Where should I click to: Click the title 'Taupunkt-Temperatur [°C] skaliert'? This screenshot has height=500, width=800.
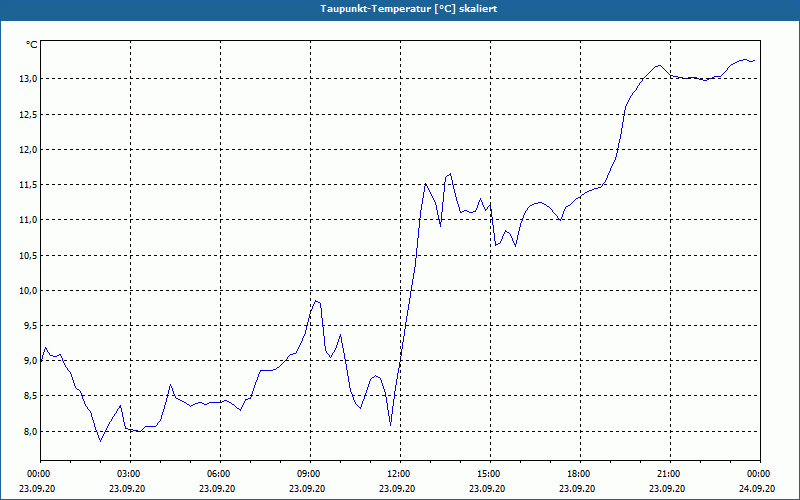409,9
